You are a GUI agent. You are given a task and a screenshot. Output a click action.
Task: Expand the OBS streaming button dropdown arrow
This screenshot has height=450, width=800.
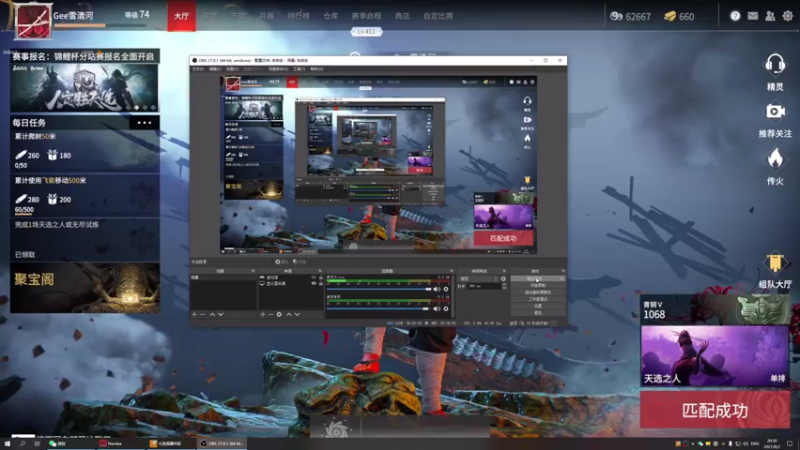(x=562, y=279)
